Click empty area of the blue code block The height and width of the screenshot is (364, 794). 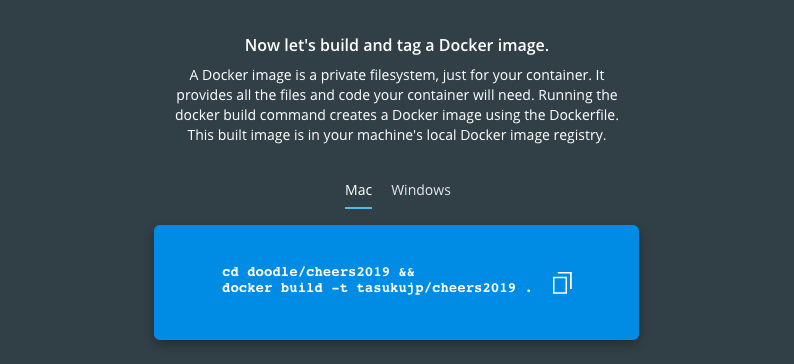coord(396,319)
